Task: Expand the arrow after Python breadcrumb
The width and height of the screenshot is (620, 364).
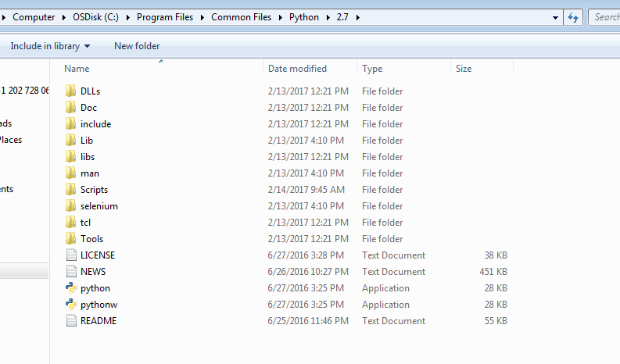Action: coord(328,17)
